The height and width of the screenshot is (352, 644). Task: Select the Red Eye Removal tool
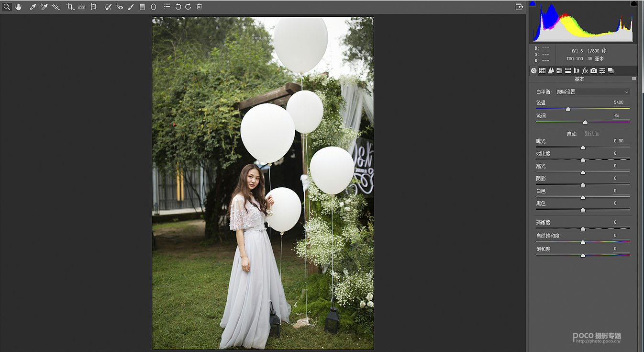pyautogui.click(x=120, y=7)
